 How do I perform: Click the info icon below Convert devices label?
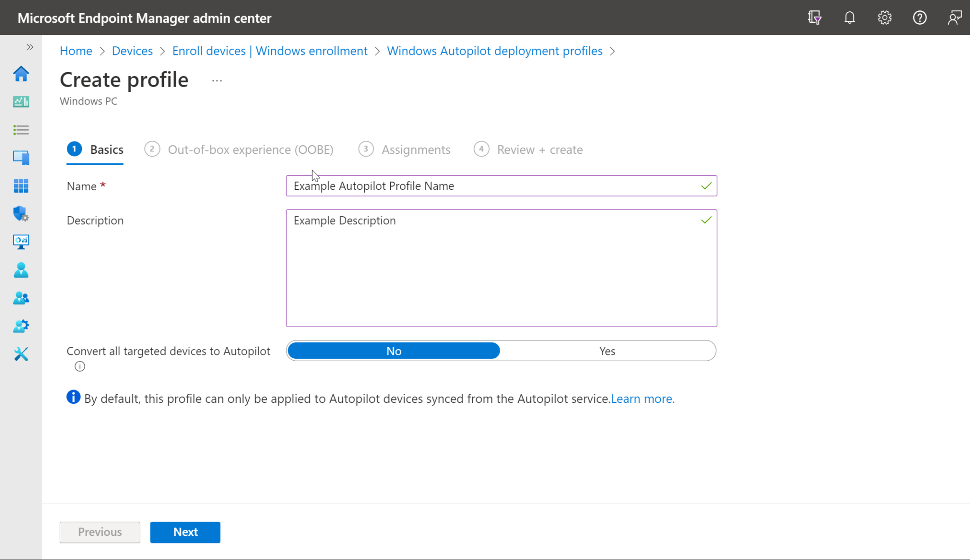(x=80, y=366)
